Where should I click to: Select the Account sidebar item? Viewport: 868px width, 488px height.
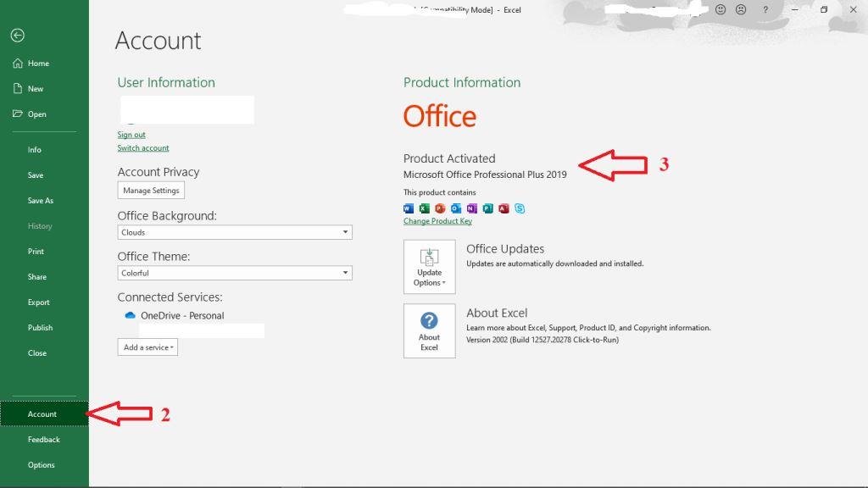point(44,413)
